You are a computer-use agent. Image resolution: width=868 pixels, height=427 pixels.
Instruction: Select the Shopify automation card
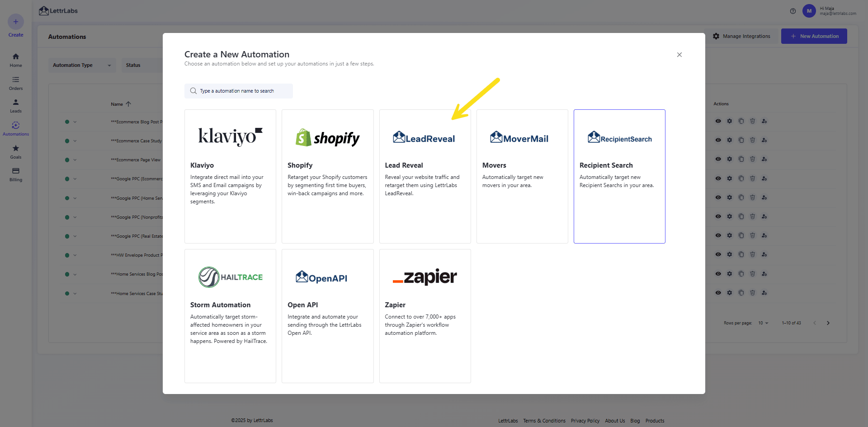[328, 176]
